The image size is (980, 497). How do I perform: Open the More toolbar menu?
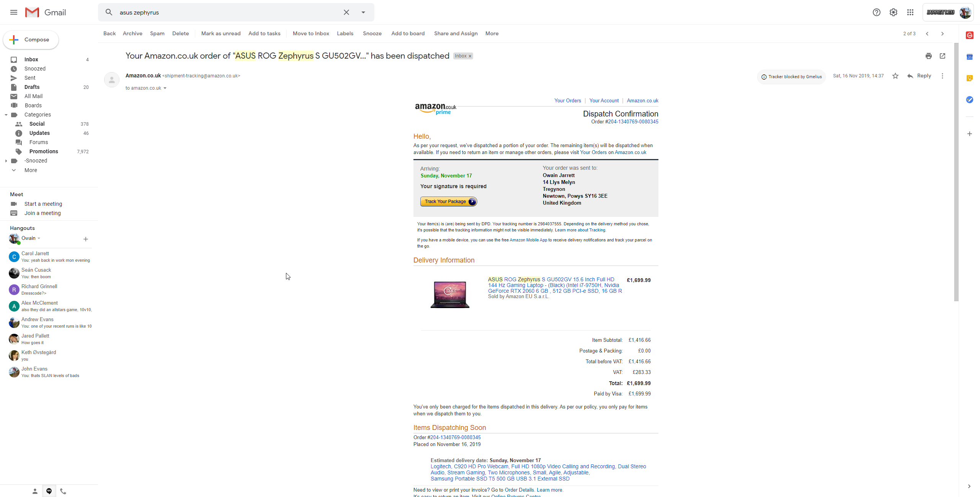pyautogui.click(x=492, y=33)
